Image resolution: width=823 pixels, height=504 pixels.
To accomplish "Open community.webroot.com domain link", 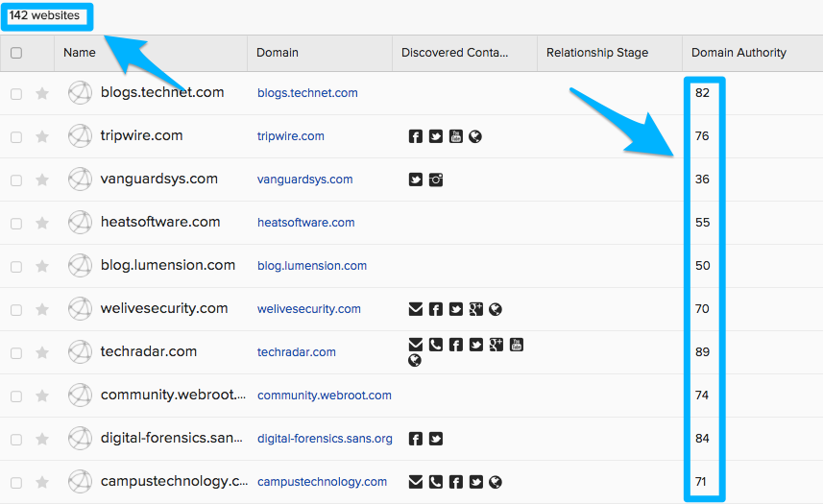I will (x=325, y=396).
